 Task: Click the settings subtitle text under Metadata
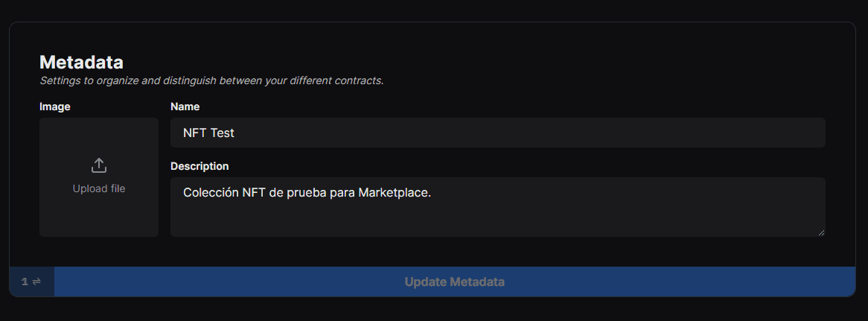[211, 80]
